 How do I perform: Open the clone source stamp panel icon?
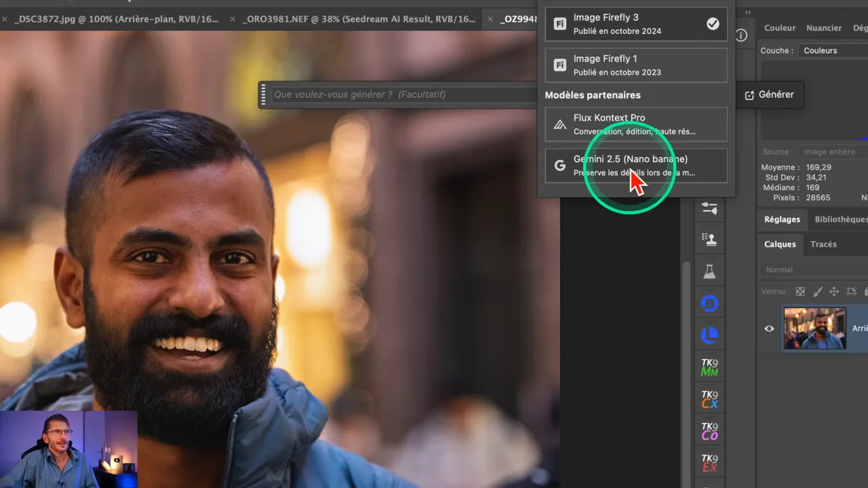point(709,239)
